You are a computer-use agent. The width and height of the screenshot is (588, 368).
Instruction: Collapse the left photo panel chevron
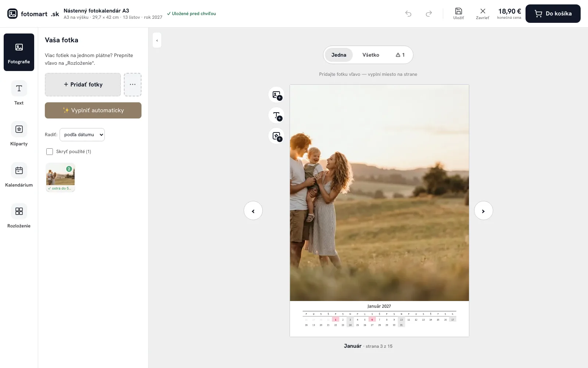tap(157, 40)
